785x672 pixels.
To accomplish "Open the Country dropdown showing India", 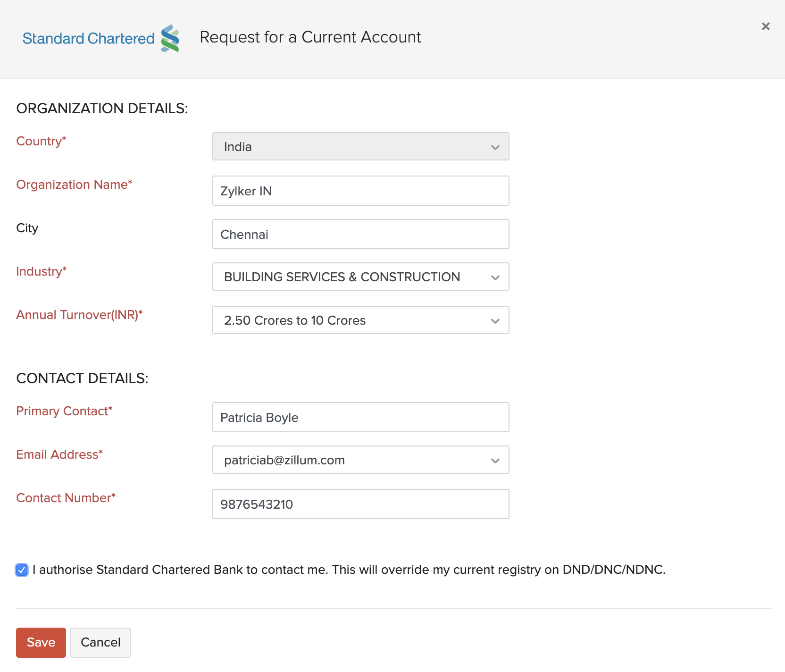I will coord(360,147).
